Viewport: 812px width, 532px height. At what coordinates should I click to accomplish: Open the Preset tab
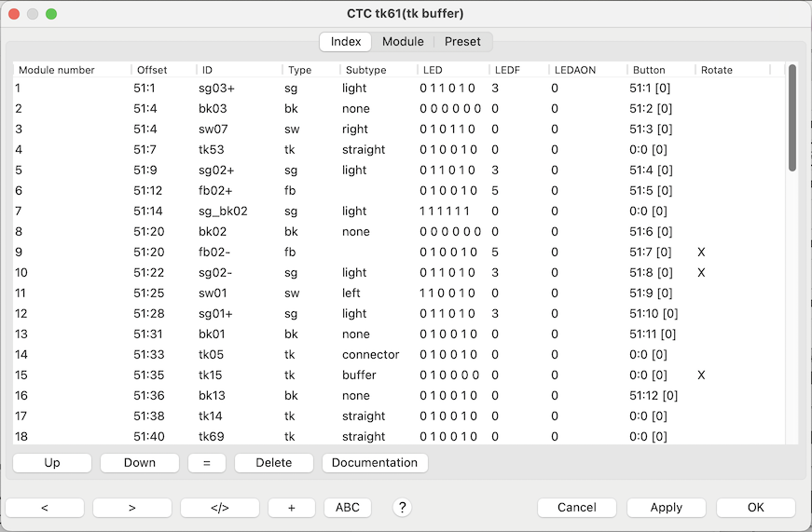[x=462, y=42]
